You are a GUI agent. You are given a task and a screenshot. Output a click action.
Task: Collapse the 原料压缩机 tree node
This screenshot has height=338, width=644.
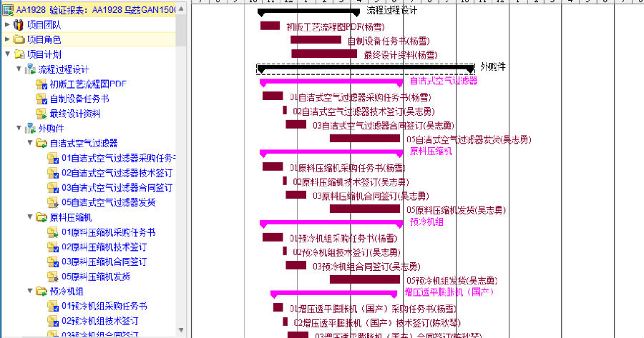coord(30,217)
